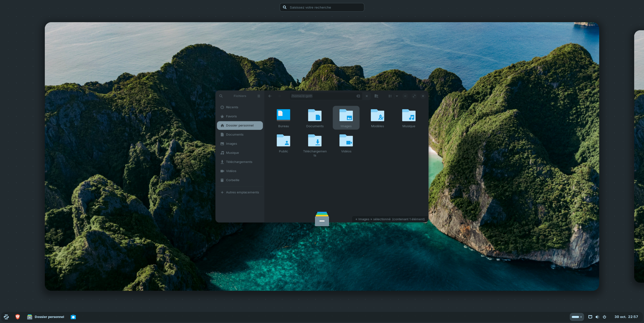Click the Brave browser taskbar icon
The width and height of the screenshot is (644, 323).
18,317
